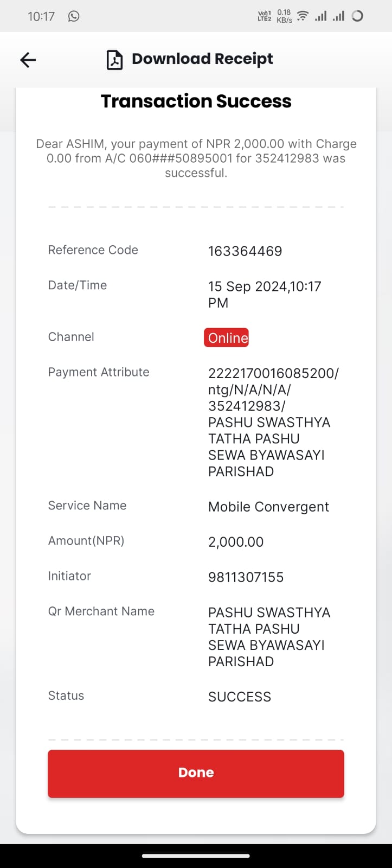Tap the first mobile signal strength icon
The height and width of the screenshot is (868, 392).
(x=321, y=16)
